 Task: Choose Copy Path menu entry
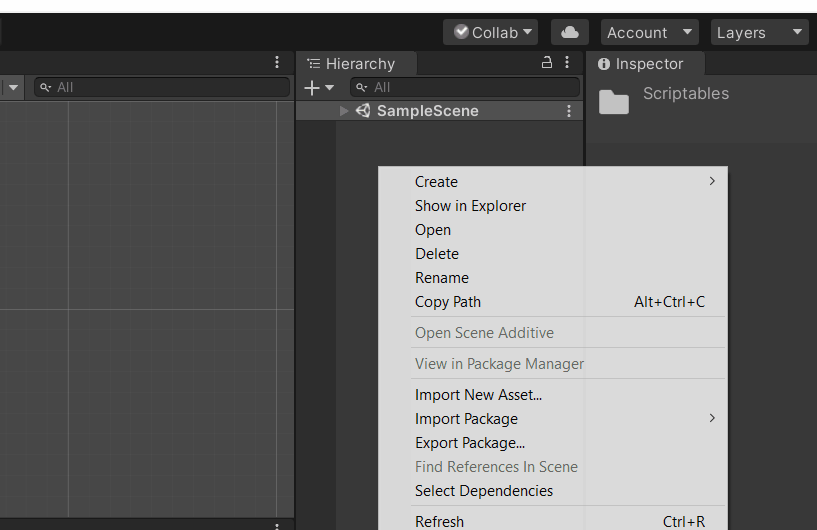pos(553,302)
